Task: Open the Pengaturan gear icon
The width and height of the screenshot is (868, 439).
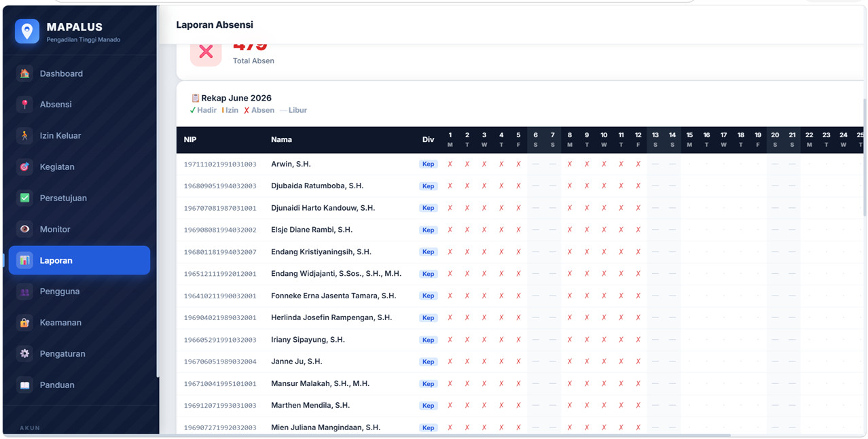Action: (25, 354)
